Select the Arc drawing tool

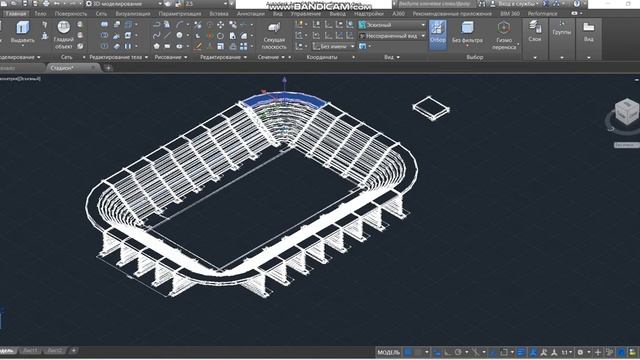tap(180, 24)
